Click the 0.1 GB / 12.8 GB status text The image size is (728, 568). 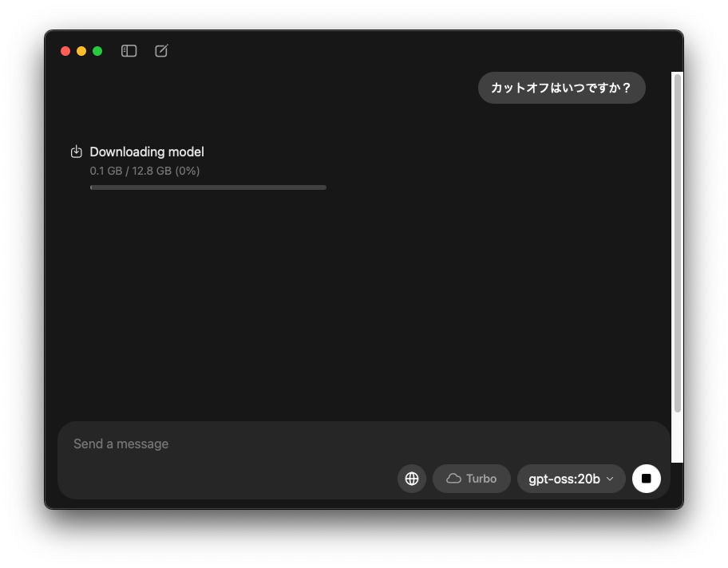pyautogui.click(x=144, y=171)
